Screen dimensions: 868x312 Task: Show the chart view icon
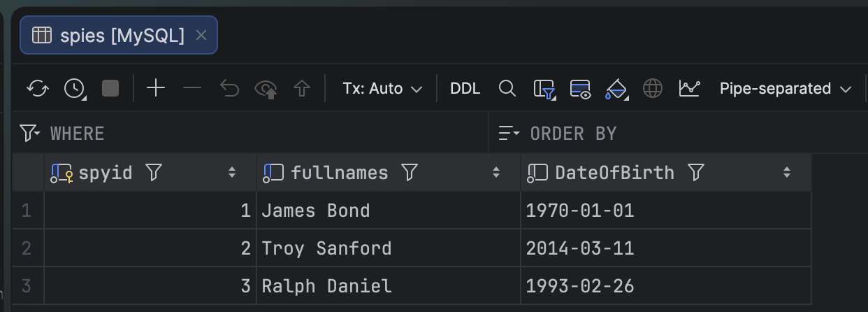click(690, 88)
